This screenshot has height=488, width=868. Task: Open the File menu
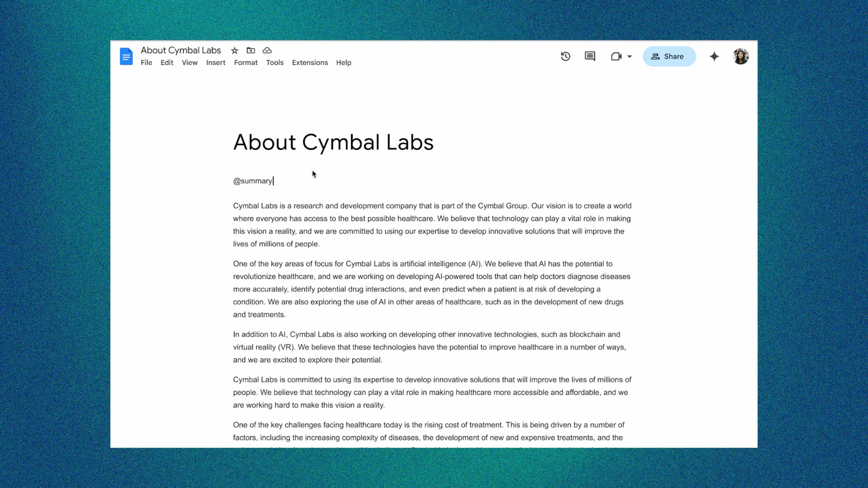(146, 63)
